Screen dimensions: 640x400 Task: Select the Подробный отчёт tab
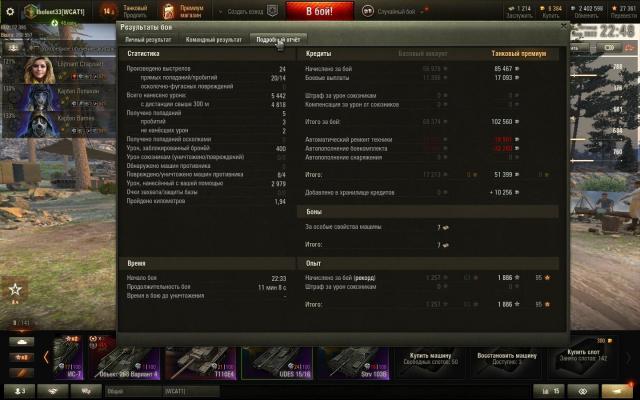(278, 38)
